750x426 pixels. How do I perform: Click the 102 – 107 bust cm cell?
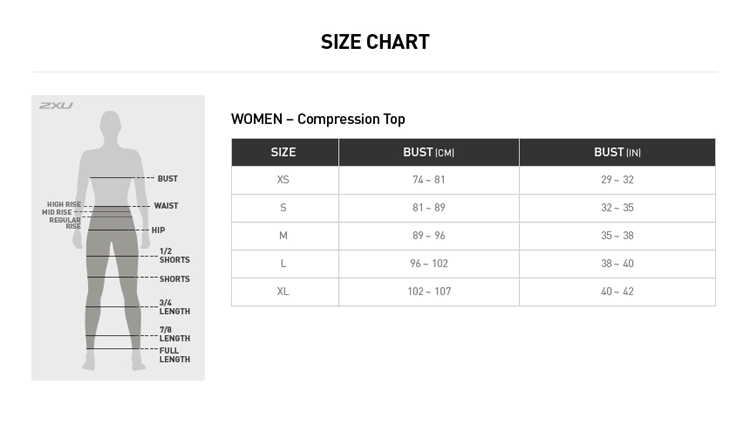tap(428, 292)
